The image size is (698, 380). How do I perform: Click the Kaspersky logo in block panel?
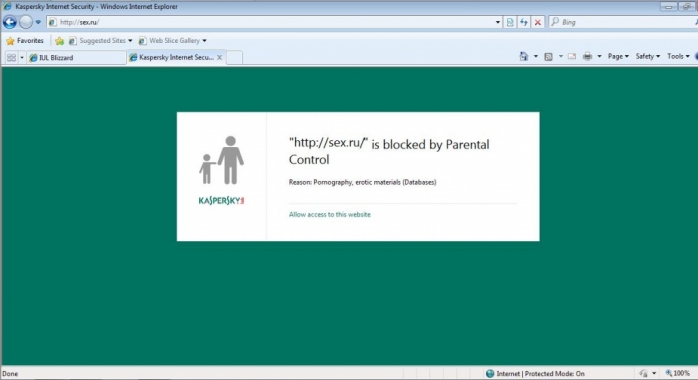221,201
